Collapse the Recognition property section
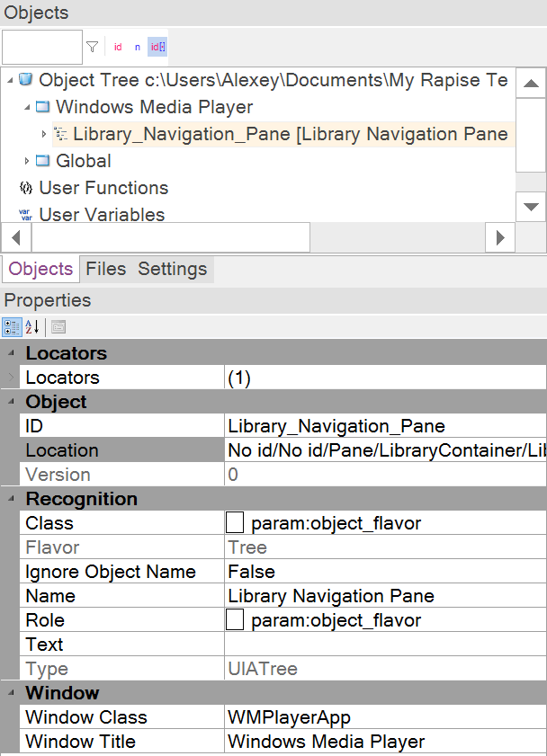Viewport: 547px width, 756px height. pyautogui.click(x=12, y=499)
